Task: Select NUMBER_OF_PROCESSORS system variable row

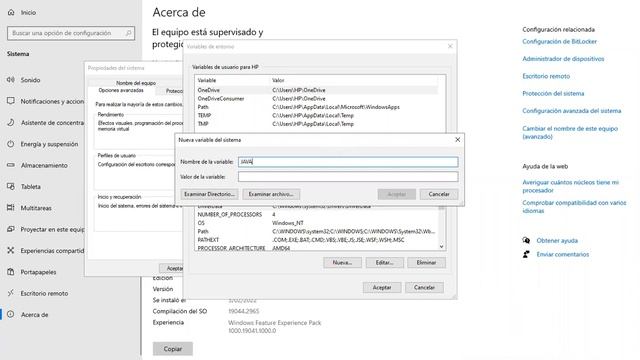Action: coord(317,214)
